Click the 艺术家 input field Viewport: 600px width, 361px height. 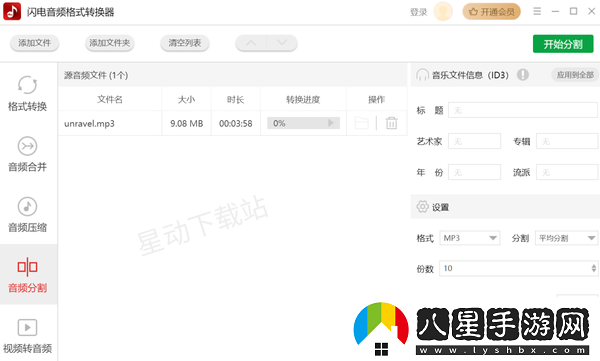(x=474, y=141)
